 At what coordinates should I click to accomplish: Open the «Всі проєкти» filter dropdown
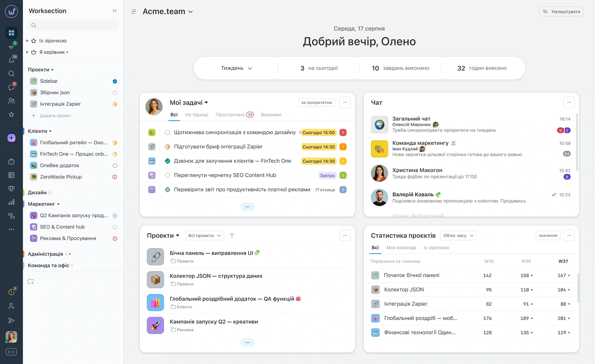pos(204,235)
